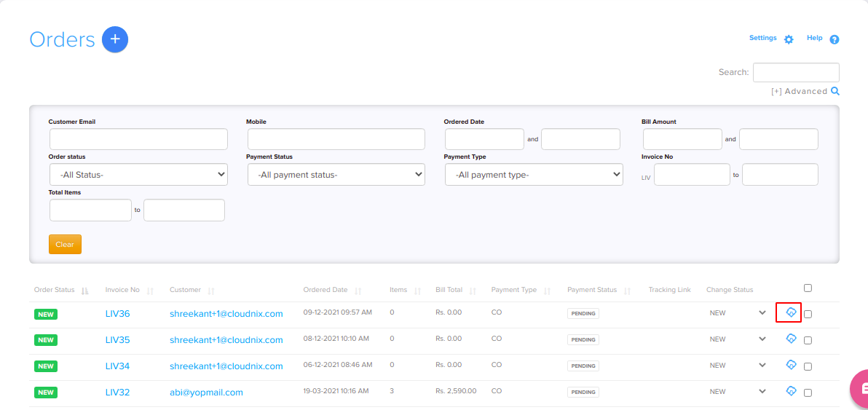Open the Help link
The image size is (868, 410).
click(814, 38)
